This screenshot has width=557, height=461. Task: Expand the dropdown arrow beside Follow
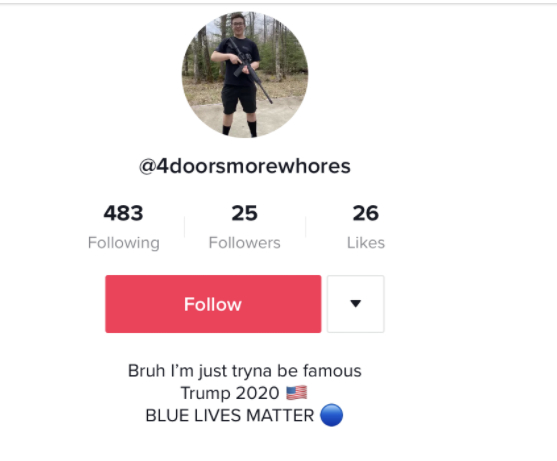click(356, 304)
